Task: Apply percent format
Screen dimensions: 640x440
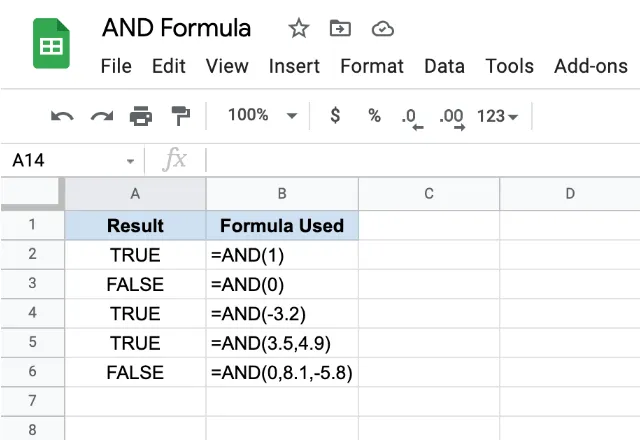Action: [x=374, y=116]
